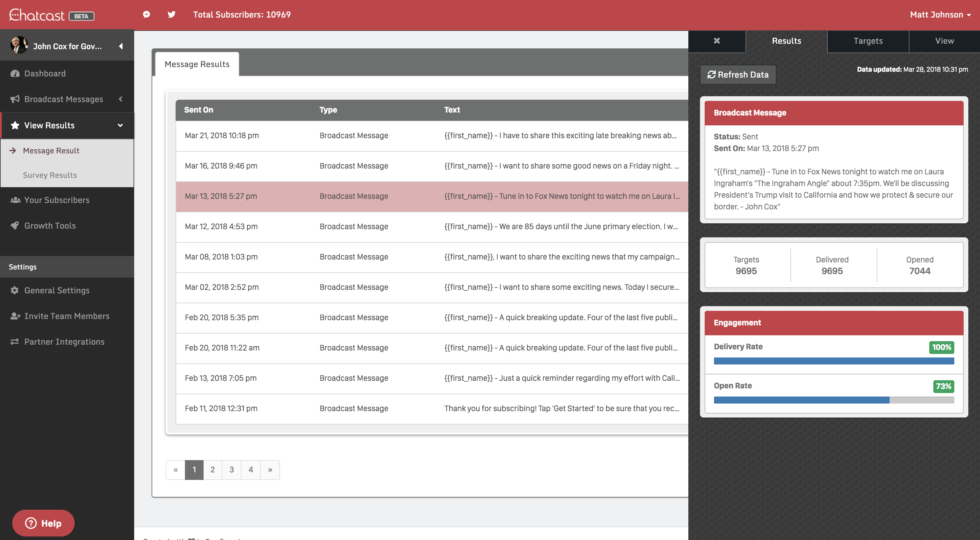Image resolution: width=980 pixels, height=540 pixels.
Task: Click the Growth Tools rocket icon
Action: pos(15,225)
